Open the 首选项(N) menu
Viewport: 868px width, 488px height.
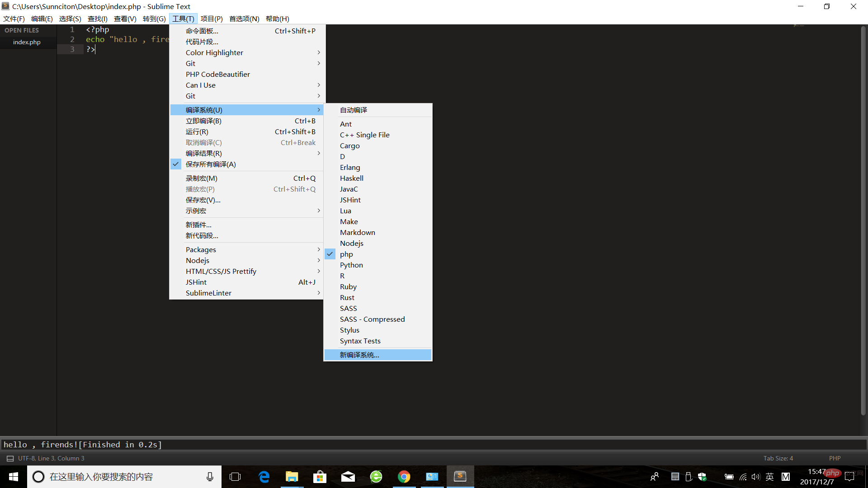244,19
